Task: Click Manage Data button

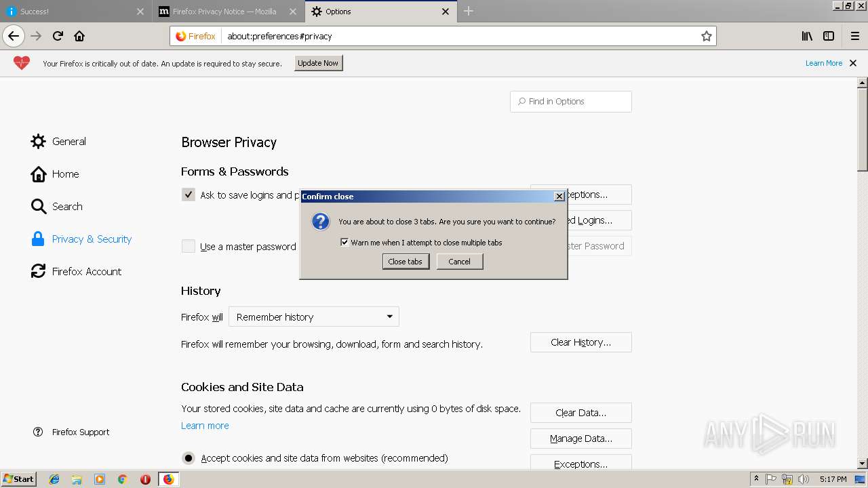Action: (580, 439)
